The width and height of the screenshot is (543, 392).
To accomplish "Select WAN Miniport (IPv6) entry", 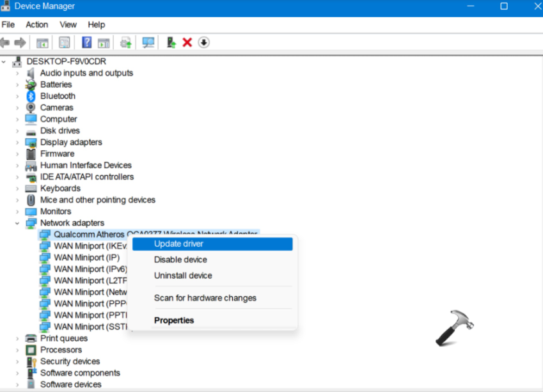I will (x=90, y=269).
